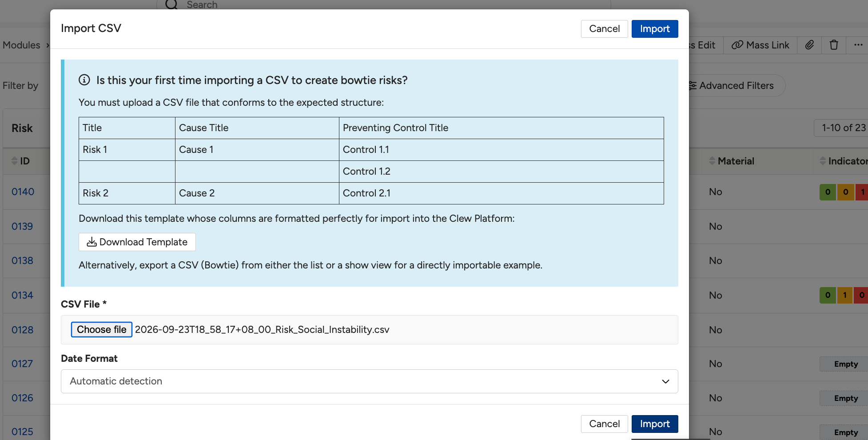Click the download icon in the template button

92,242
